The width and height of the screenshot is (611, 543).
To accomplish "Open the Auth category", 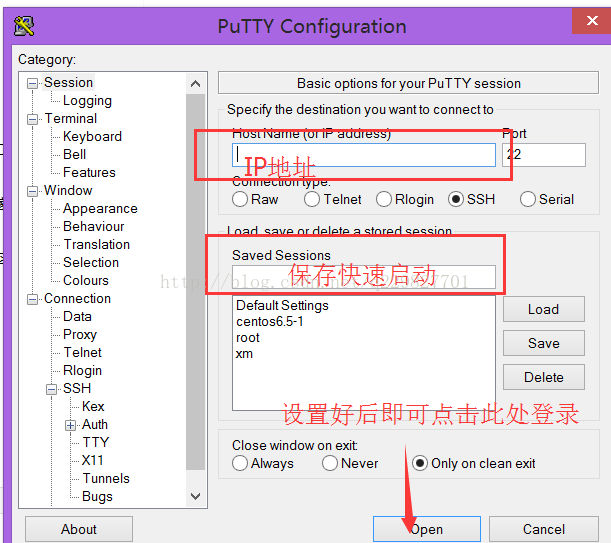I will coord(95,424).
